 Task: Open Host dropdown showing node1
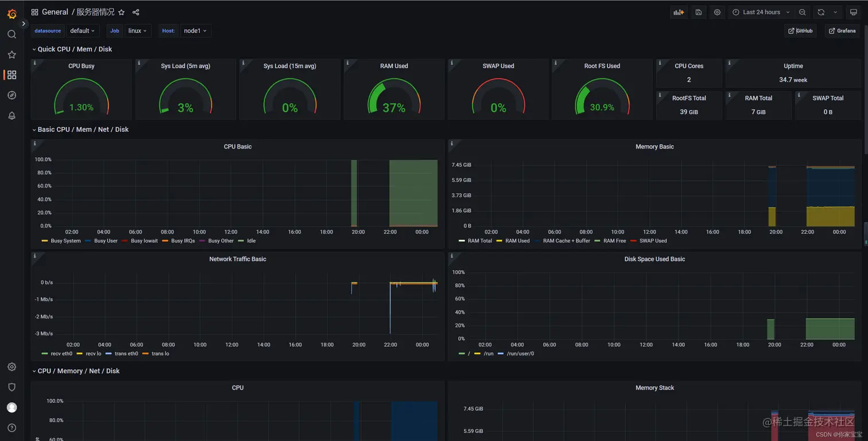[195, 31]
